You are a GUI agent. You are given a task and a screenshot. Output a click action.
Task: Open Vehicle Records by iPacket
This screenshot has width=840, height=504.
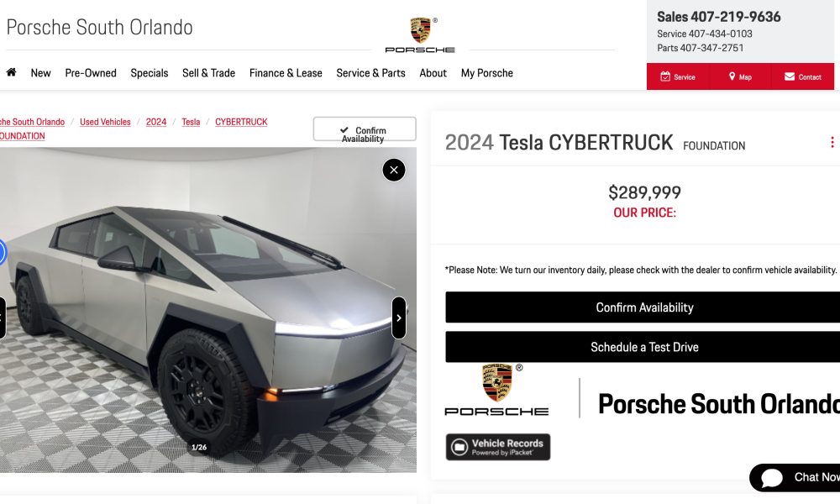point(498,447)
